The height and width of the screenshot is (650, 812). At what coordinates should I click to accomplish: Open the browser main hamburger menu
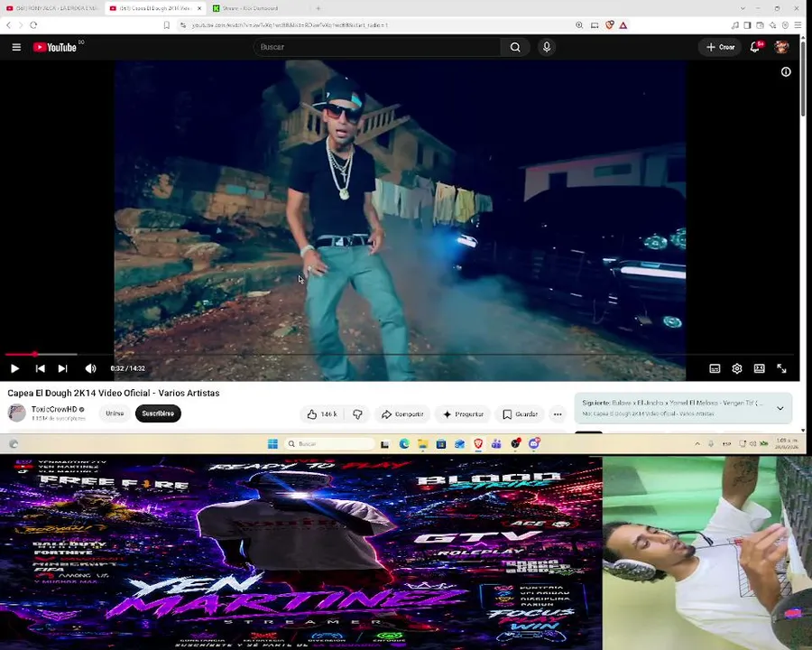(798, 25)
